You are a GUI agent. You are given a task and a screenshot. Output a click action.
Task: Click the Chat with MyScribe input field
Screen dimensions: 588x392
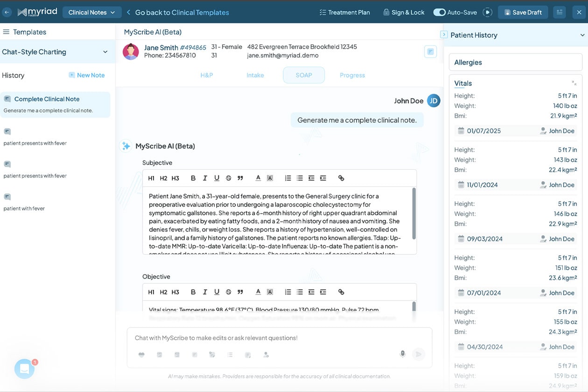280,338
